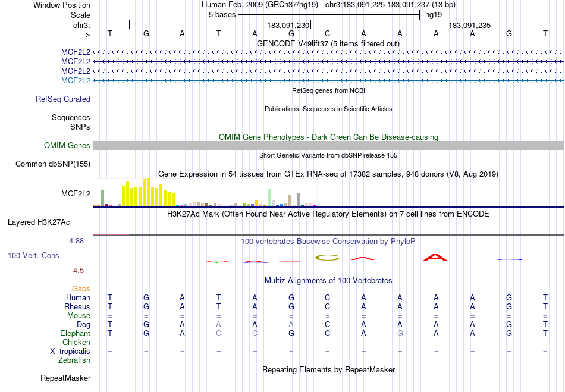The image size is (565, 392).
Task: Click the 4.88 PhyloP maximum value
Action: tap(76, 241)
